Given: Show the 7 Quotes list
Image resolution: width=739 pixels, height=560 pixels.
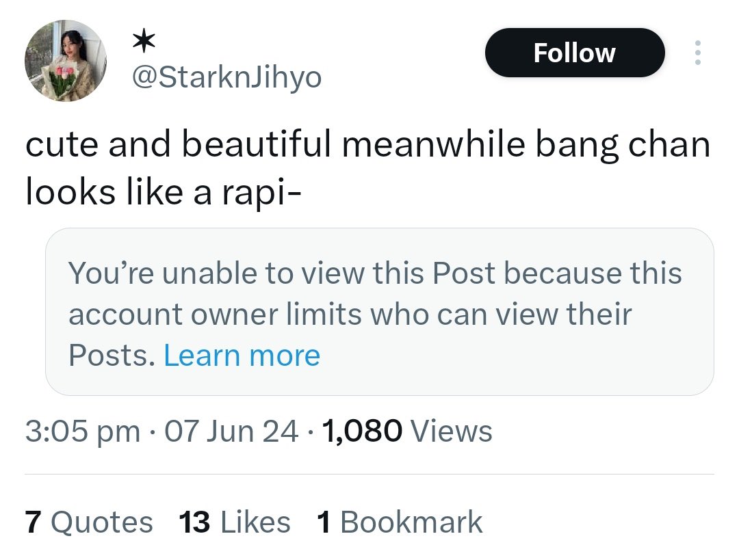Looking at the screenshot, I should pos(89,522).
